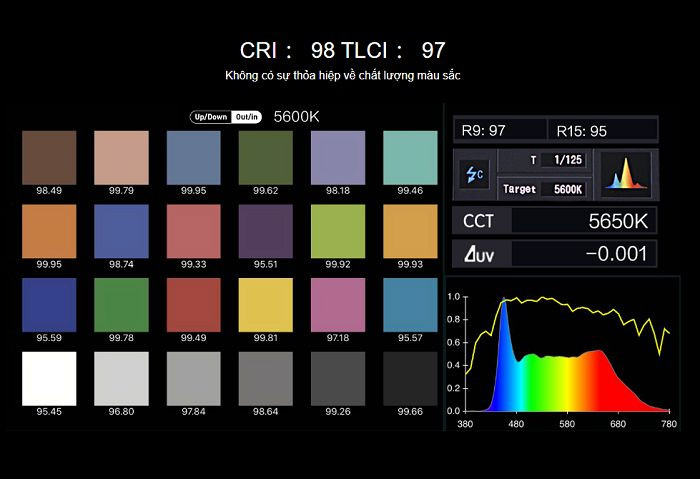Select the yellow swatch rated 99.81
The width and height of the screenshot is (700, 479).
(x=265, y=304)
